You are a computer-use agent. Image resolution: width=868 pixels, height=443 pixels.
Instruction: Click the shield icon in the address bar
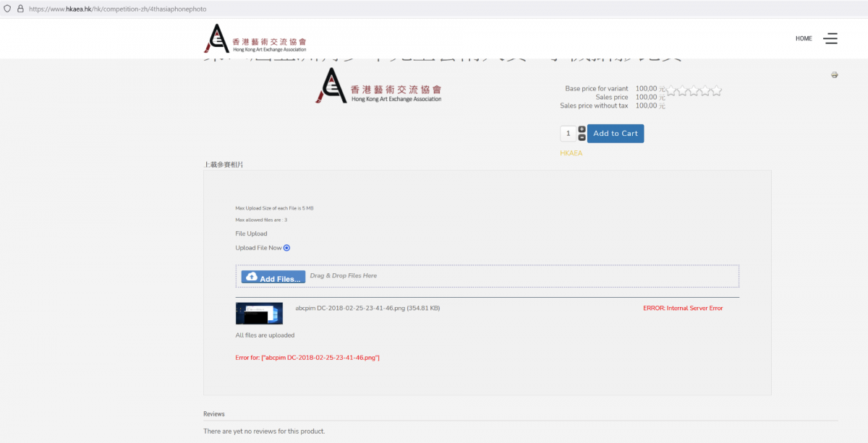(x=7, y=9)
